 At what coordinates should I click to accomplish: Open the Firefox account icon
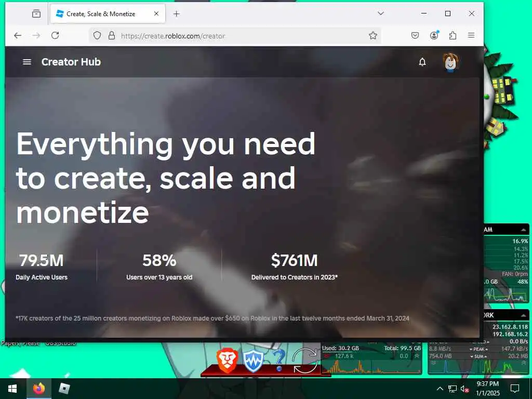[x=434, y=35]
